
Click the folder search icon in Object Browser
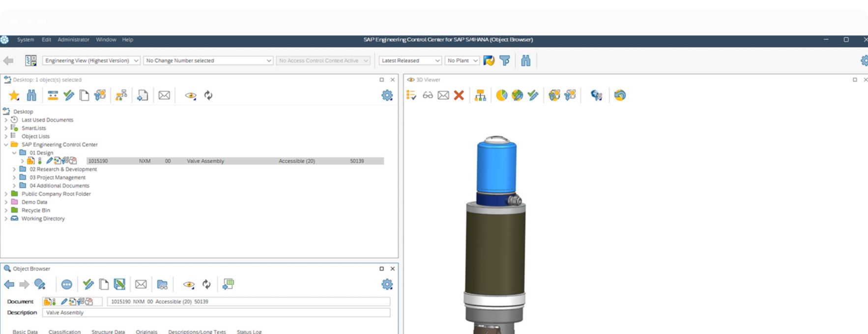pos(162,284)
